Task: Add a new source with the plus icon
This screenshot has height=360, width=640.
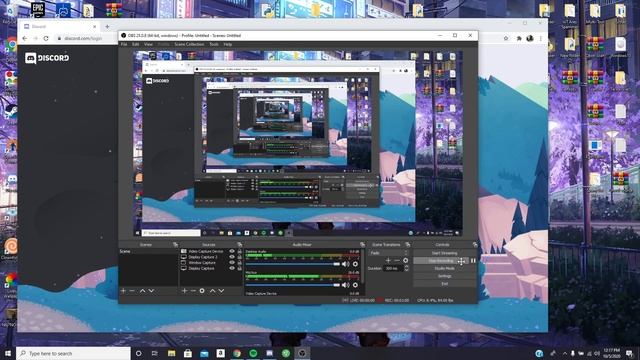Action: [184, 291]
